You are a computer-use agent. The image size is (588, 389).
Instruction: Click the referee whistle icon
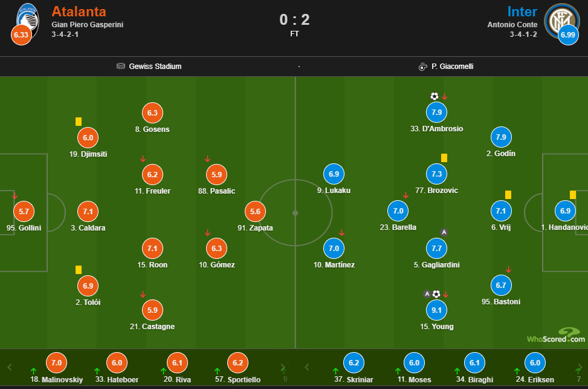[x=423, y=67]
